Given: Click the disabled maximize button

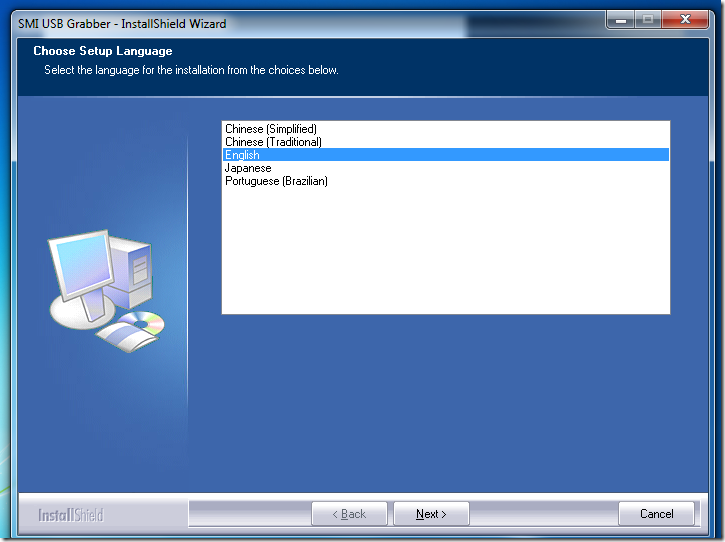Looking at the screenshot, I should point(648,19).
